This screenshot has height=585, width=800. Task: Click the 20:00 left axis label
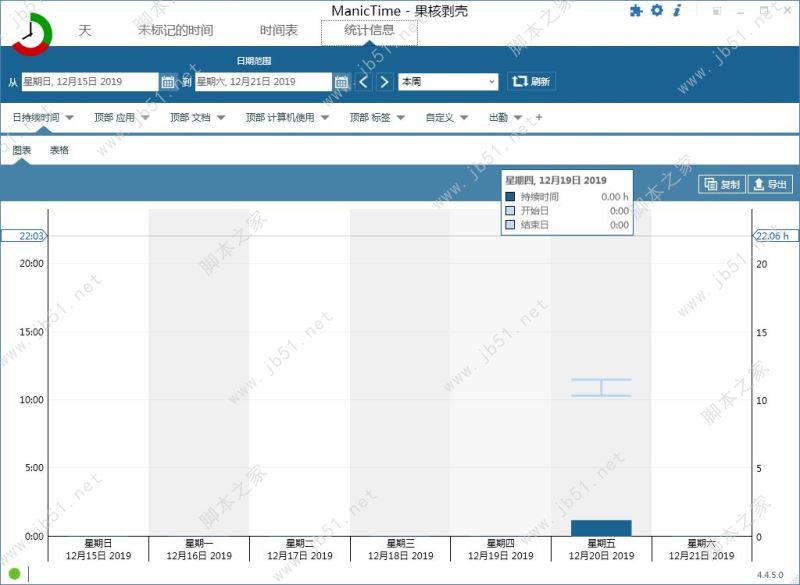[x=32, y=264]
